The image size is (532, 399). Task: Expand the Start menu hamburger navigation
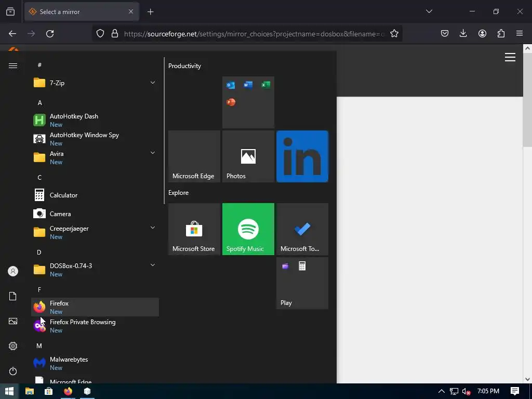(13, 65)
